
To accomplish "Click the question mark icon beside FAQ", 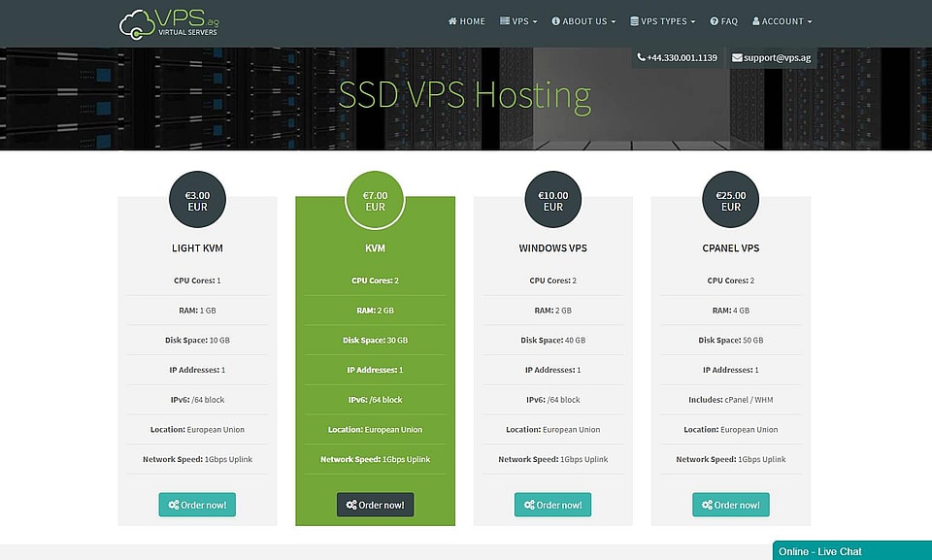I will pyautogui.click(x=714, y=20).
